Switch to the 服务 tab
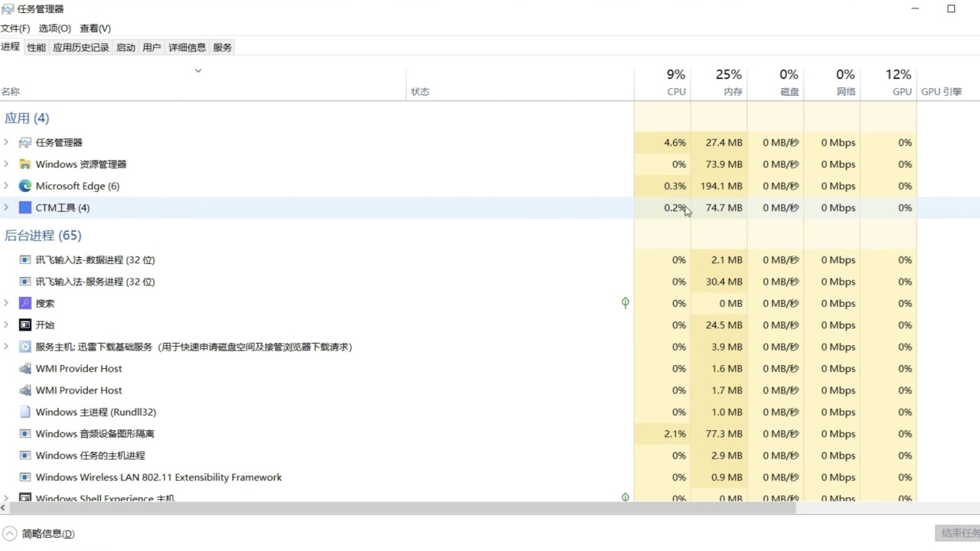980x551 pixels. pyautogui.click(x=222, y=47)
